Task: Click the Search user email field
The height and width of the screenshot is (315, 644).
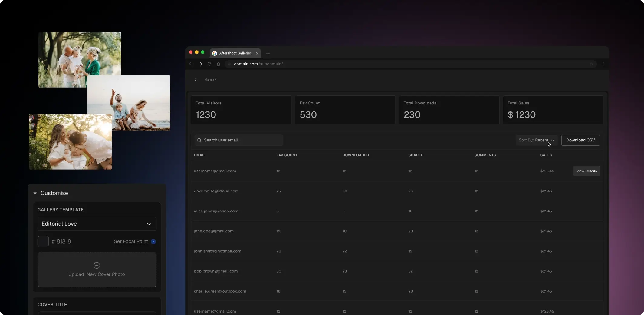Action: coord(239,140)
